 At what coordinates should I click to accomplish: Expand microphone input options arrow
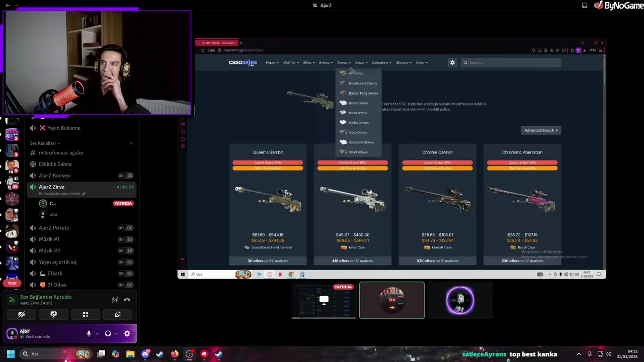click(x=97, y=333)
